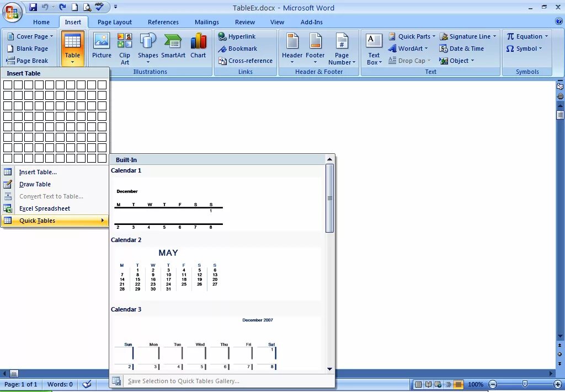Insert Date & Time
The width and height of the screenshot is (565, 392).
tap(462, 49)
